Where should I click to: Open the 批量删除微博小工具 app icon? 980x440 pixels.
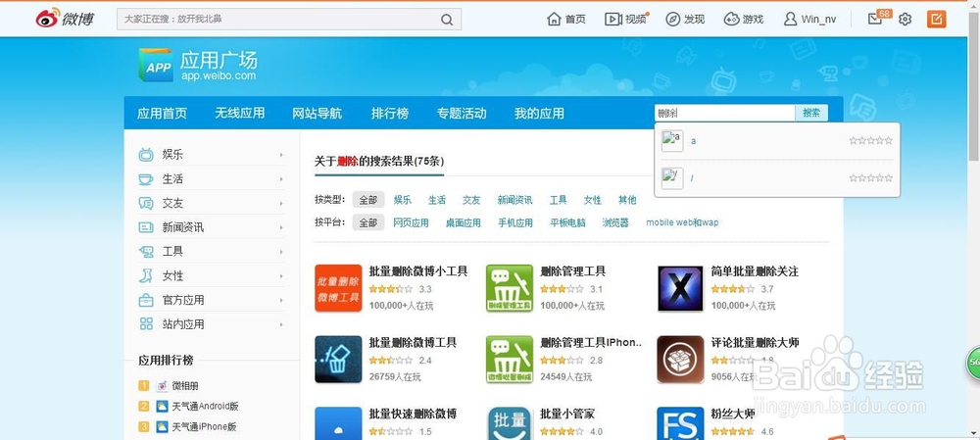point(338,288)
